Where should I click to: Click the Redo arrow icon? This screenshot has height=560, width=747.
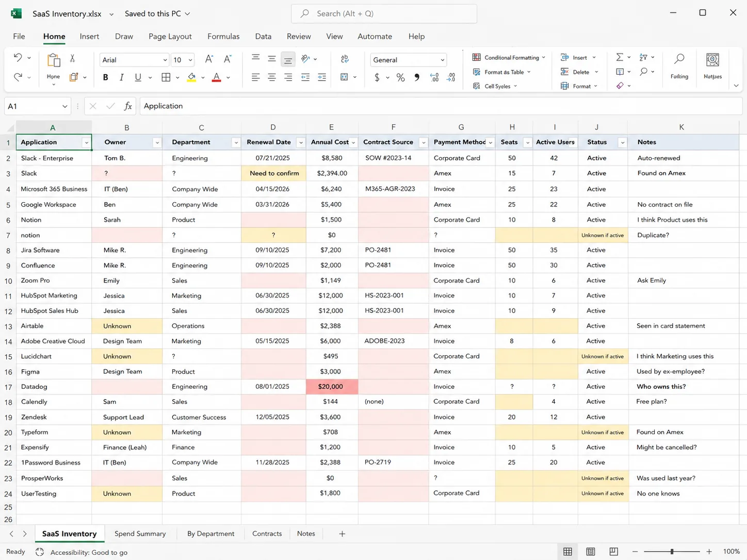[18, 77]
